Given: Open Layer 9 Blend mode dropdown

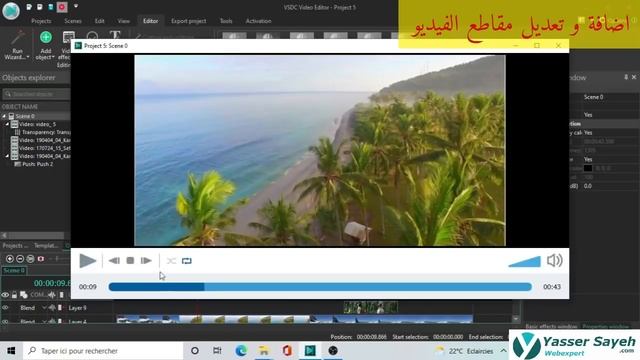Looking at the screenshot, I should (x=44, y=308).
